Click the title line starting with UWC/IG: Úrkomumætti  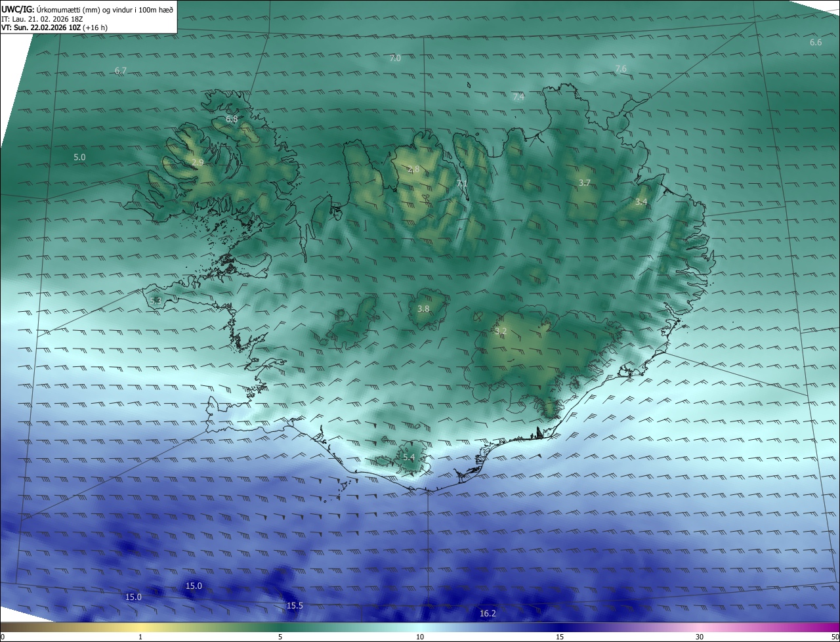(x=87, y=10)
